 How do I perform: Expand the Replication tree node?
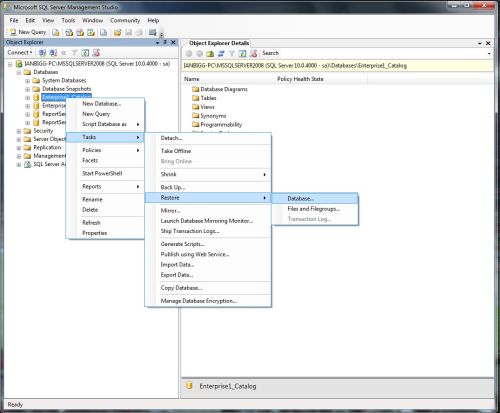tap(19, 148)
